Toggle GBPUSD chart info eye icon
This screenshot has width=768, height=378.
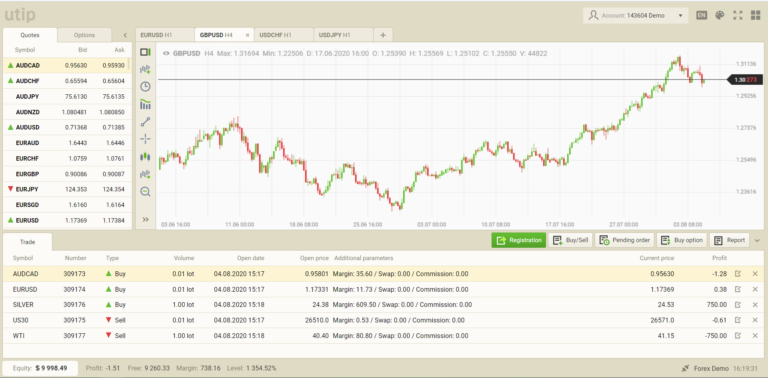pyautogui.click(x=166, y=53)
